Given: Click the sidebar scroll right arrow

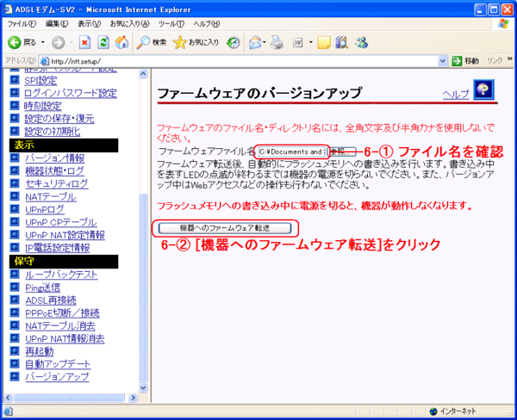Looking at the screenshot, I should (133, 398).
